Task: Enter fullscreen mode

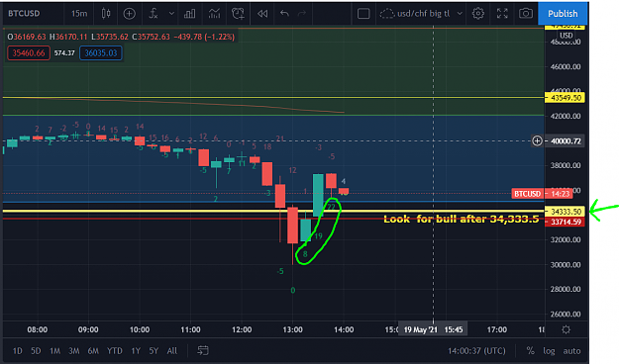Action: point(502,14)
